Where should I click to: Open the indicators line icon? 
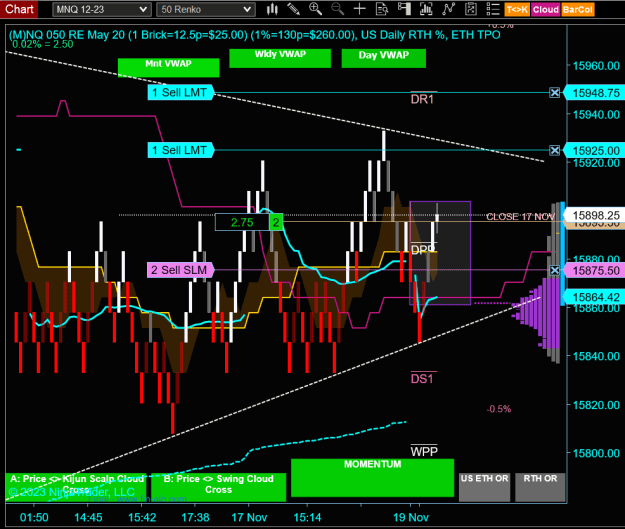(448, 9)
